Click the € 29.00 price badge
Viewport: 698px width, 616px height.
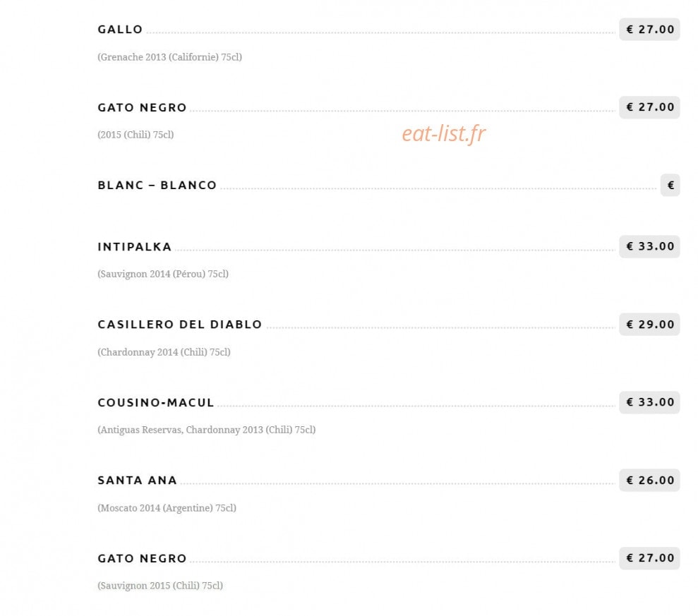pyautogui.click(x=649, y=325)
